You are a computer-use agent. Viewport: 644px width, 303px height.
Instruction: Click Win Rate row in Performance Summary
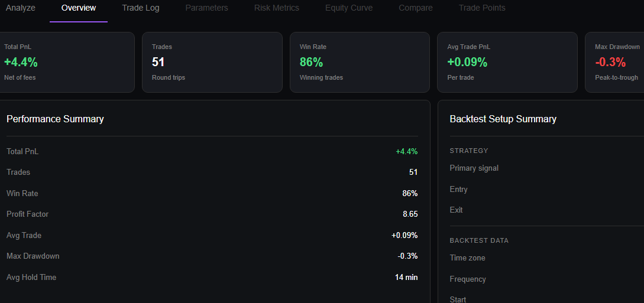pos(212,193)
